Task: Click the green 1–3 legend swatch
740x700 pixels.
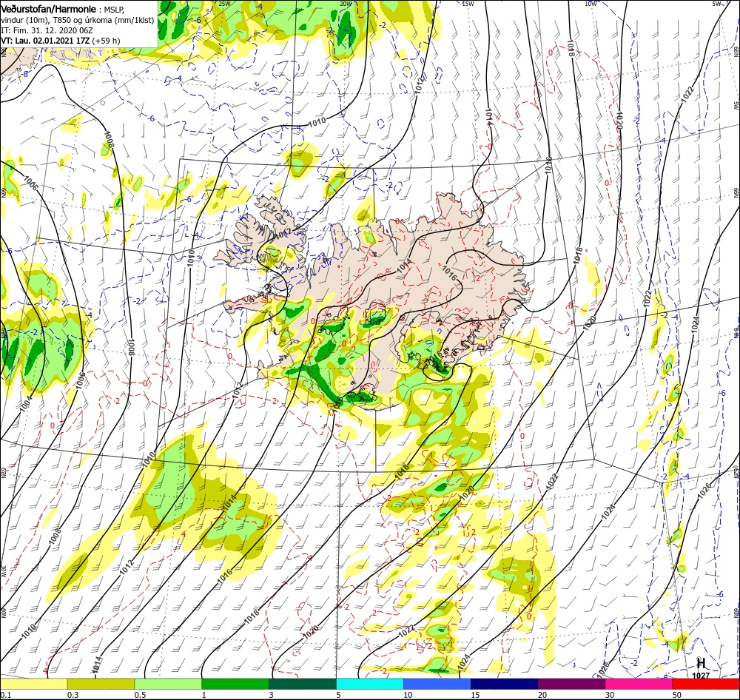Action: point(235,684)
